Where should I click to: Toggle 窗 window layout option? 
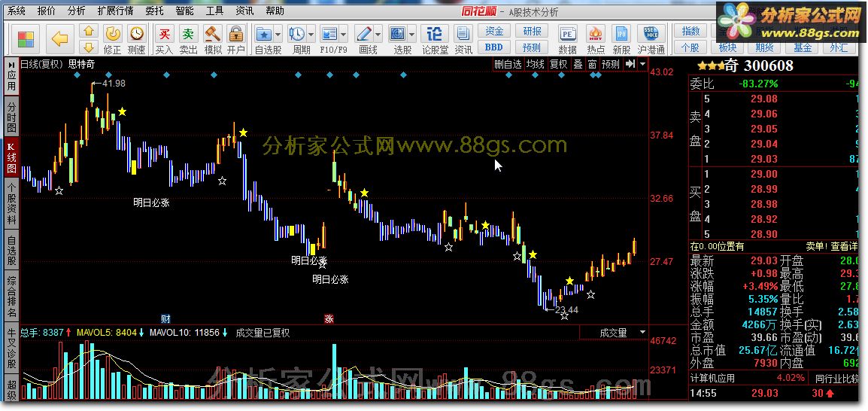[x=592, y=64]
